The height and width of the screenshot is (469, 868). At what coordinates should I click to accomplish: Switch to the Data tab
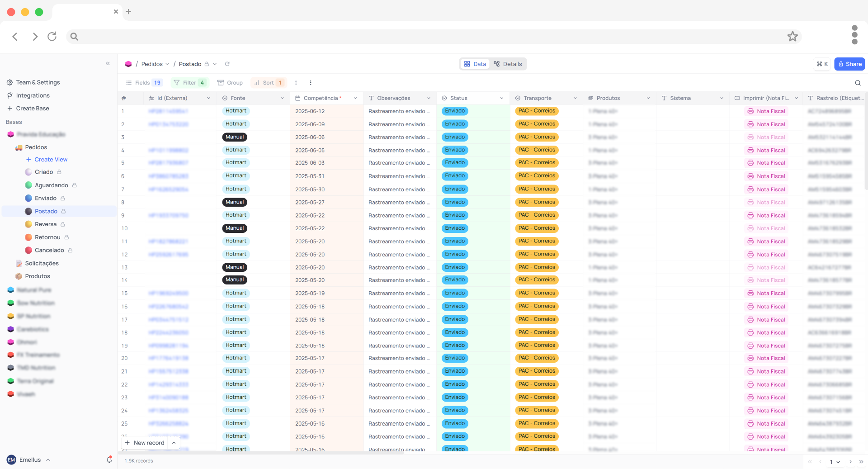pyautogui.click(x=475, y=64)
